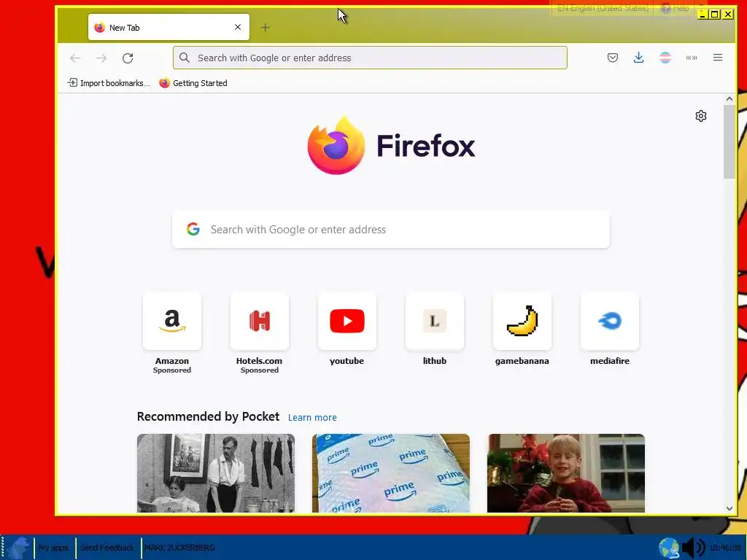The height and width of the screenshot is (560, 747).
Task: Go forward using the forward arrow
Action: (x=101, y=58)
